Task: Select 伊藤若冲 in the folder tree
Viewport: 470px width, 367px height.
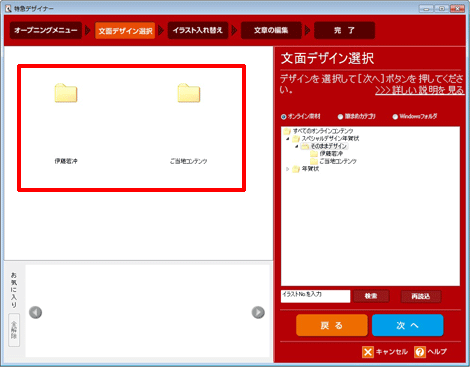Action: (x=331, y=154)
